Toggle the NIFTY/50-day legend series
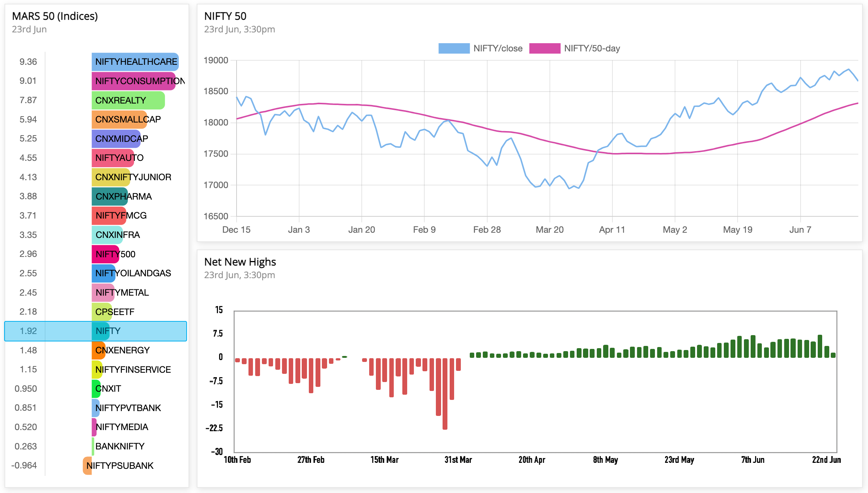 point(574,48)
